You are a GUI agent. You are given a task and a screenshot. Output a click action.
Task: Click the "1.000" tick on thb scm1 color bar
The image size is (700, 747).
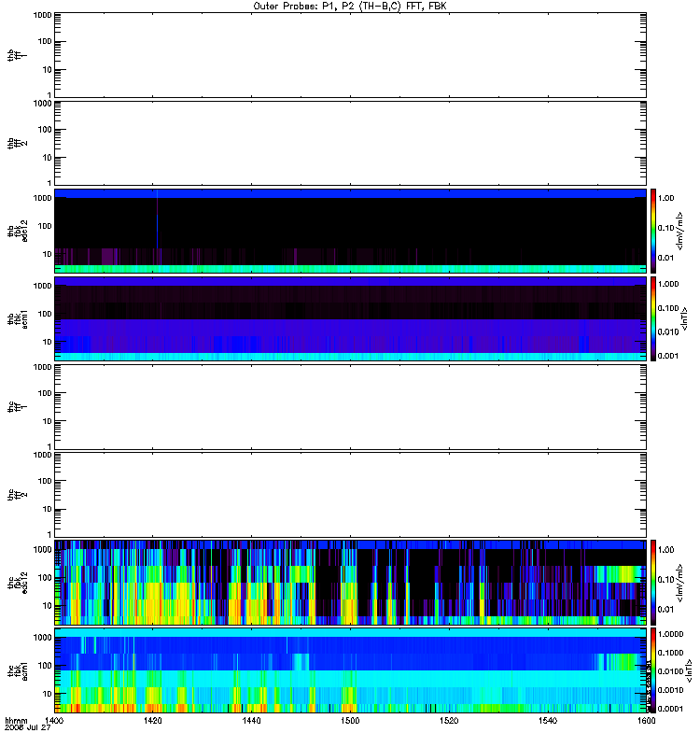coord(668,284)
